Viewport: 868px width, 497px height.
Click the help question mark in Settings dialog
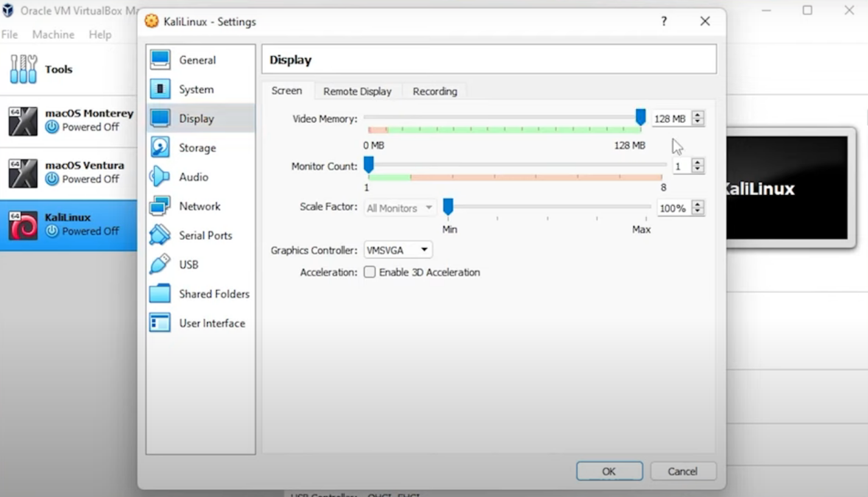coord(663,21)
